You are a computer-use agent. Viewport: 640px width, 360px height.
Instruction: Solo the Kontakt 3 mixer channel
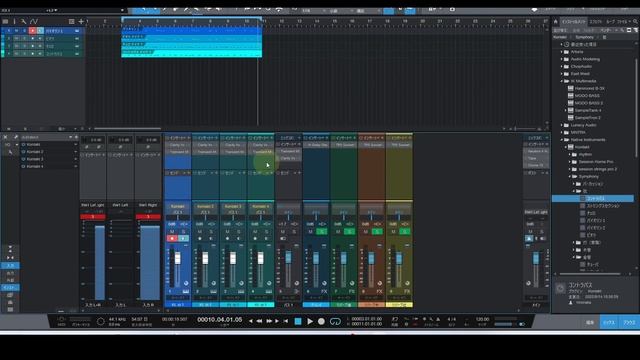click(239, 231)
